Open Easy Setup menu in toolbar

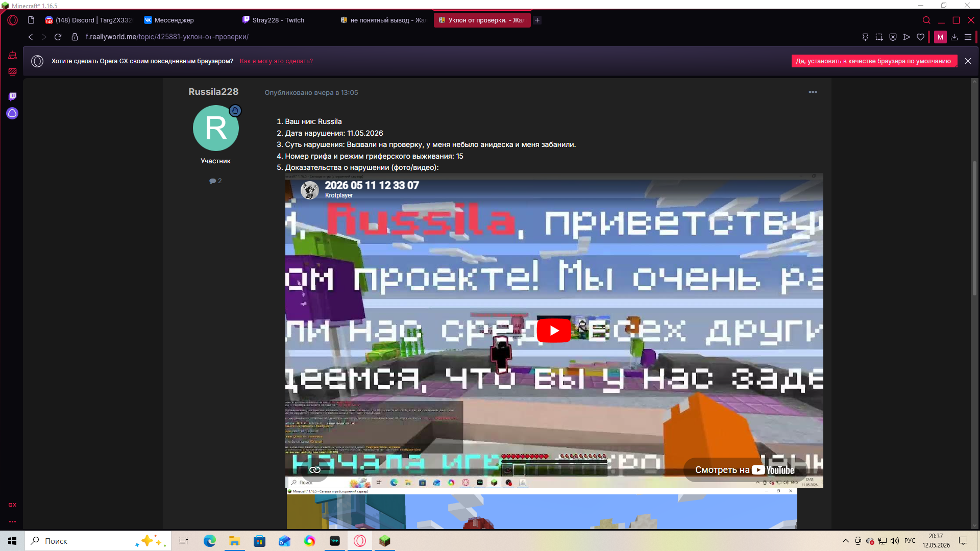click(968, 37)
